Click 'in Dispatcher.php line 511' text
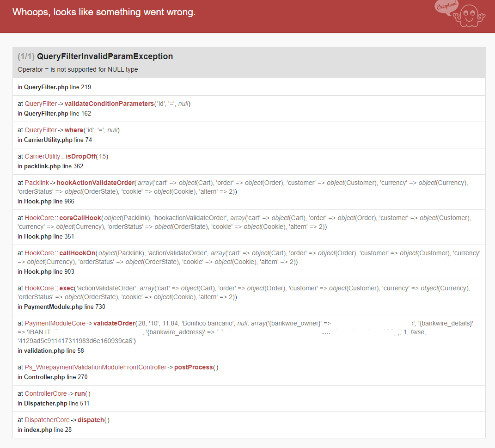 tap(53, 404)
